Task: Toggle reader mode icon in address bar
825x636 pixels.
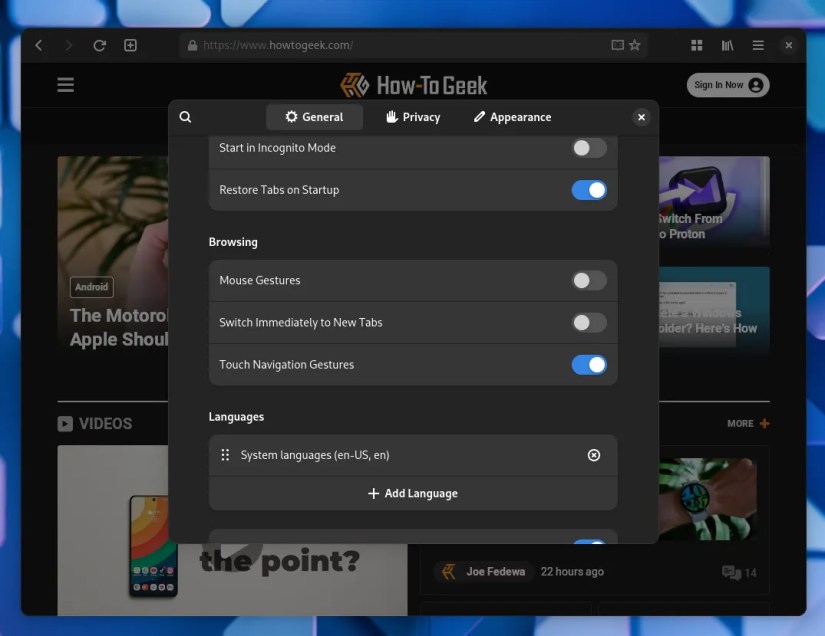Action: click(617, 45)
